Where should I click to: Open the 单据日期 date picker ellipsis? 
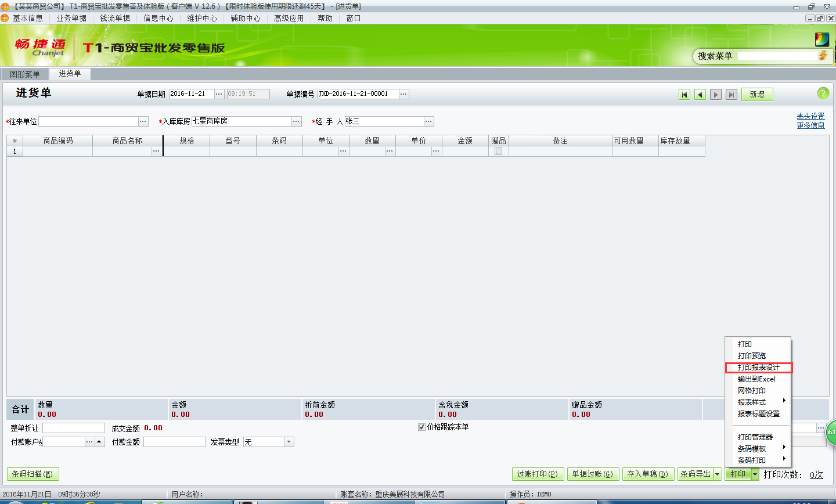[x=218, y=93]
